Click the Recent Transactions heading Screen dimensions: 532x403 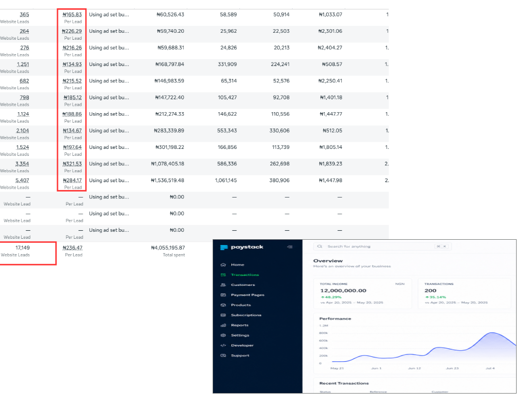coord(344,383)
